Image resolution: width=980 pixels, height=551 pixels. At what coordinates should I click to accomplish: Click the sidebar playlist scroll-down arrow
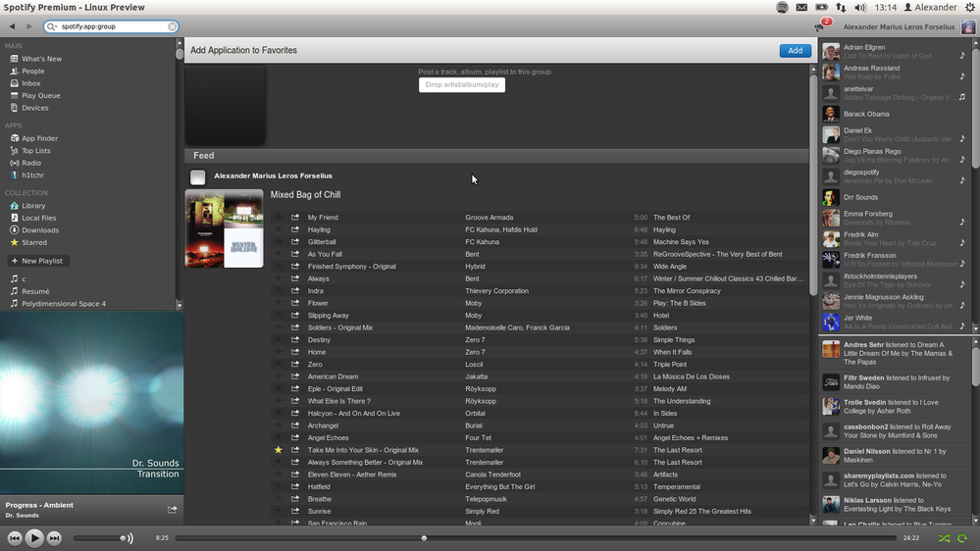(180, 306)
